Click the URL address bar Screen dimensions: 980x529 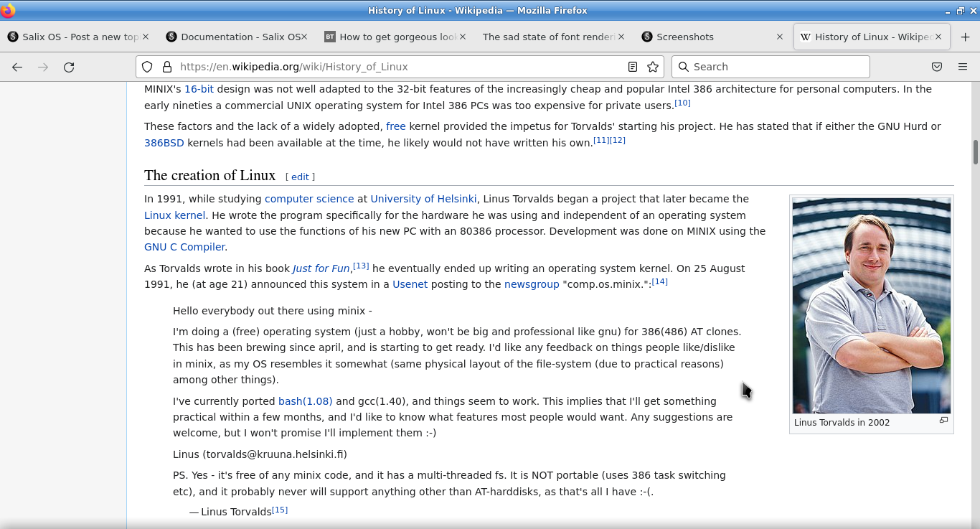(398, 67)
